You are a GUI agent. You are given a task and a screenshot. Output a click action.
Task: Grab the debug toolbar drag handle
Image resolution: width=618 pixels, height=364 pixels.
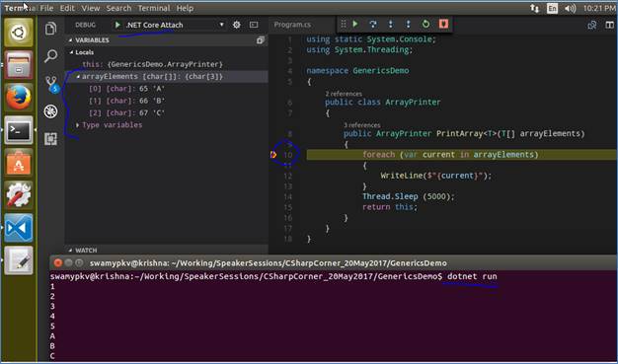click(x=344, y=24)
